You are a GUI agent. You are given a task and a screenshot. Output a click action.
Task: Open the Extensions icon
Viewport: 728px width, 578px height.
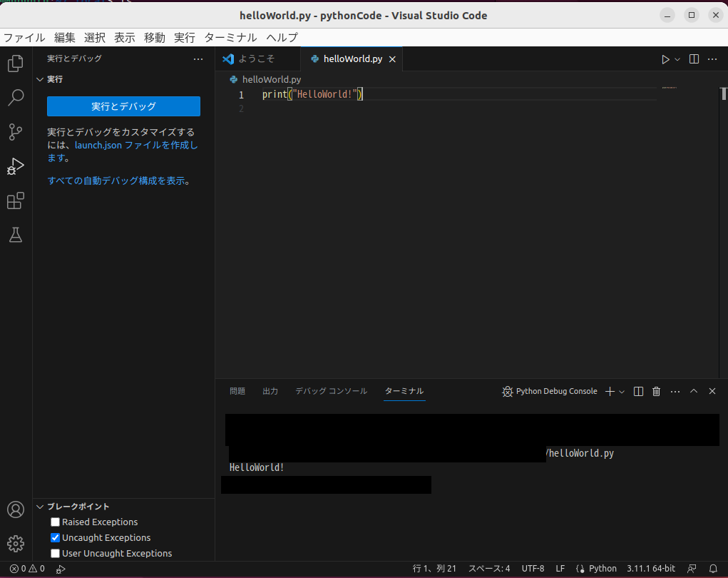15,201
